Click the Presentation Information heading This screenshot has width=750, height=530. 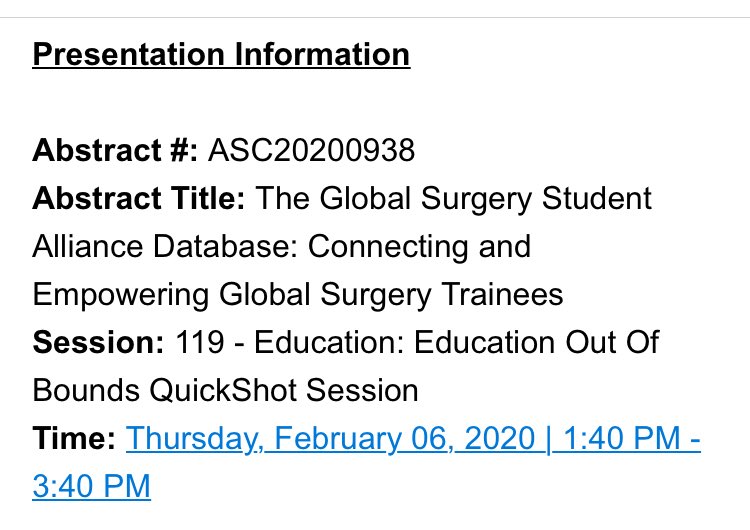point(221,54)
